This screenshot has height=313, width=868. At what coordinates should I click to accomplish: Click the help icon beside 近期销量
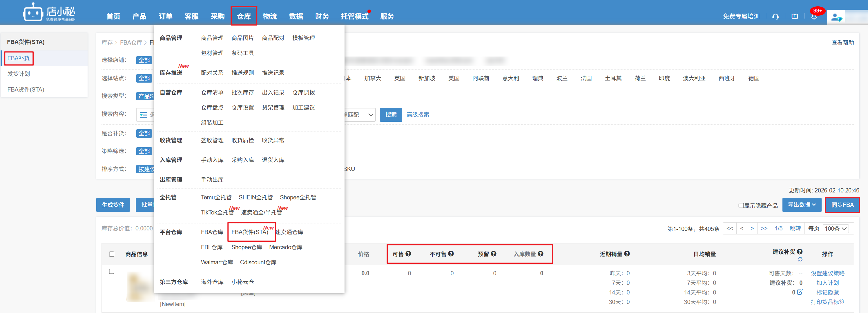[x=627, y=254]
